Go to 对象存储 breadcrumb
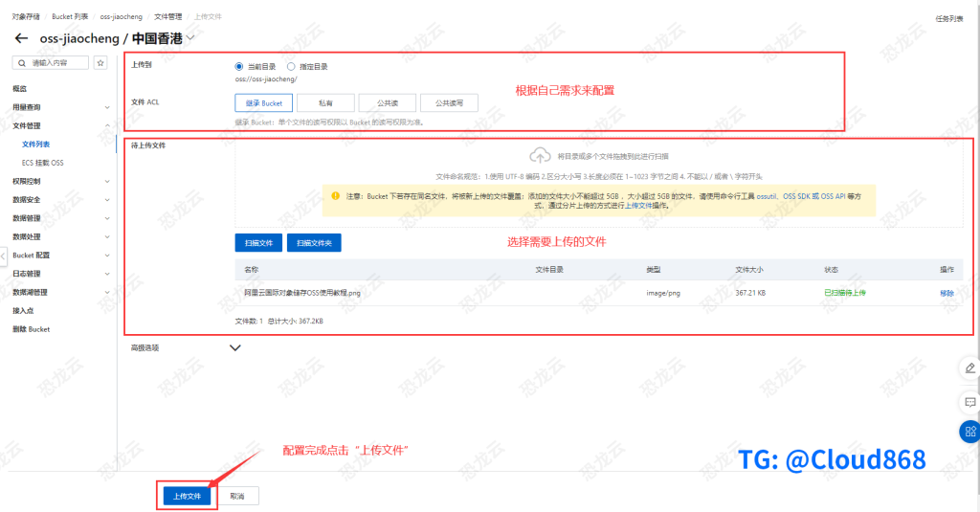The height and width of the screenshot is (512, 980). (26, 17)
